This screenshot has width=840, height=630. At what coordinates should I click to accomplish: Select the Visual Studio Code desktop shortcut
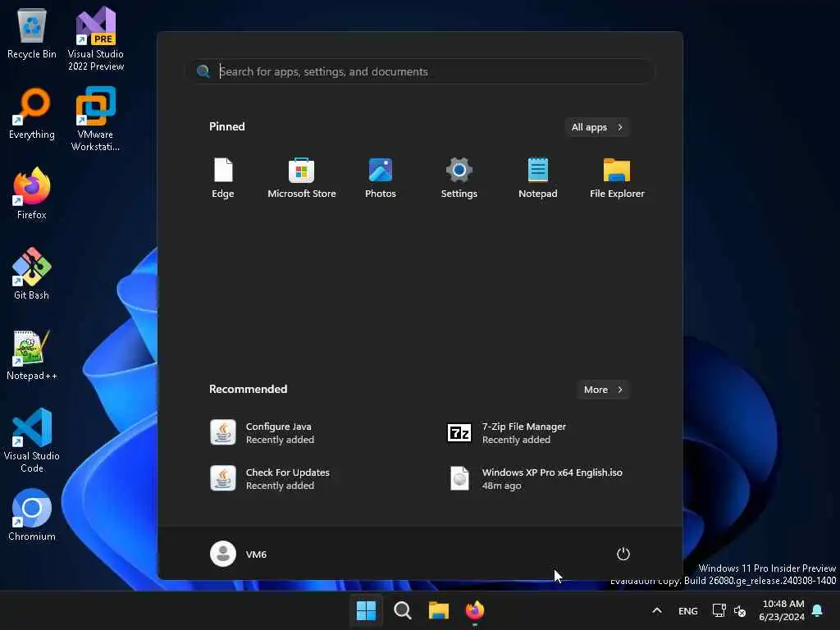tap(32, 441)
